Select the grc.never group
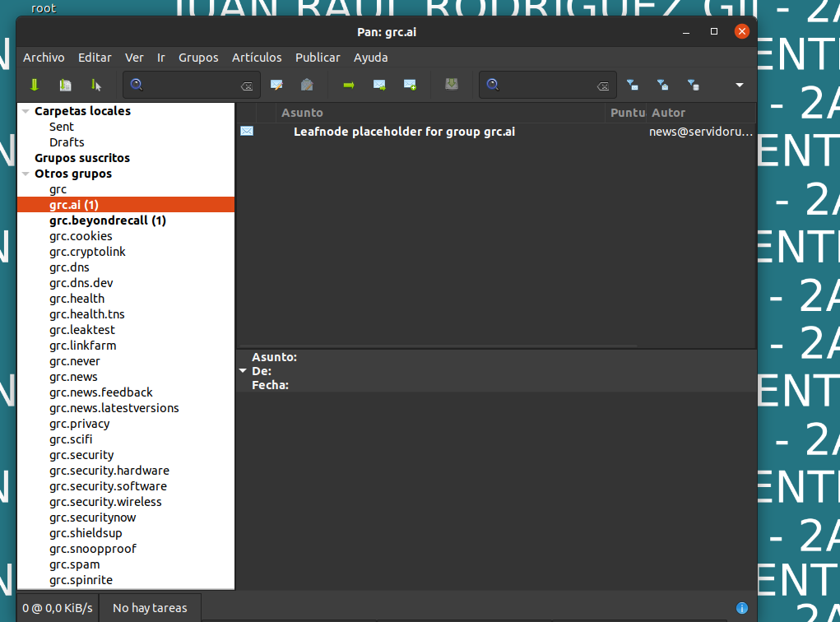The width and height of the screenshot is (840, 622). (75, 361)
